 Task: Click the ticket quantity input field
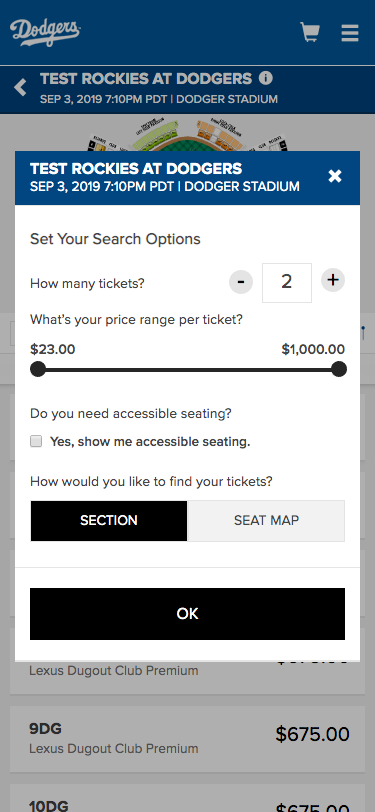point(287,283)
